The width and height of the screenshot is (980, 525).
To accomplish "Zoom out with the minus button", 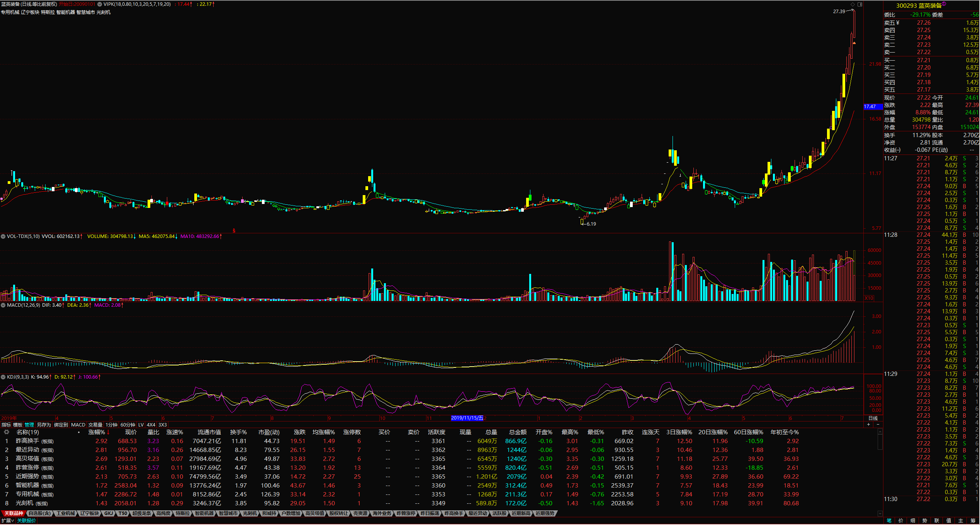I will click(x=878, y=425).
